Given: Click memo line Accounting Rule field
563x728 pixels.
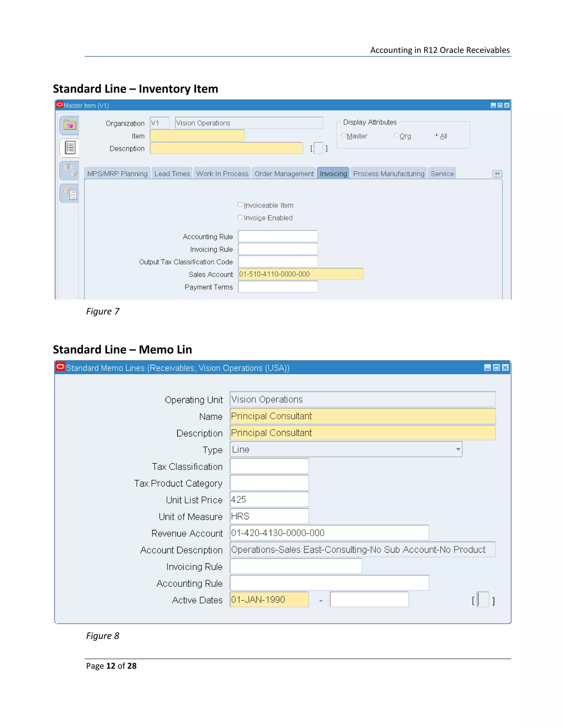Looking at the screenshot, I should tap(329, 583).
